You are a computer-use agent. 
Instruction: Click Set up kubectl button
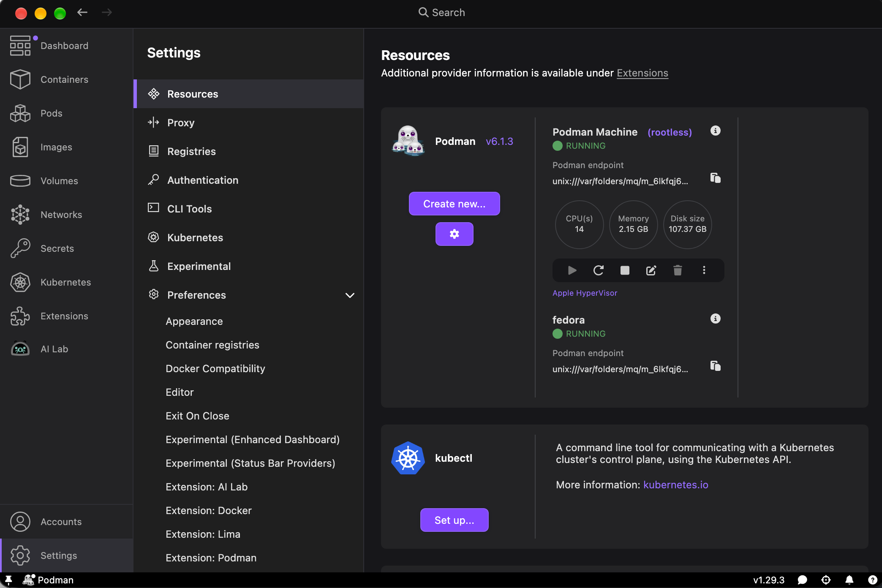point(454,520)
